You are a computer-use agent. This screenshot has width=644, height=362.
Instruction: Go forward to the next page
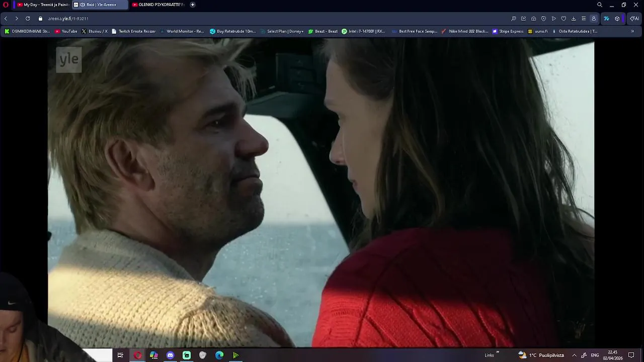17,19
